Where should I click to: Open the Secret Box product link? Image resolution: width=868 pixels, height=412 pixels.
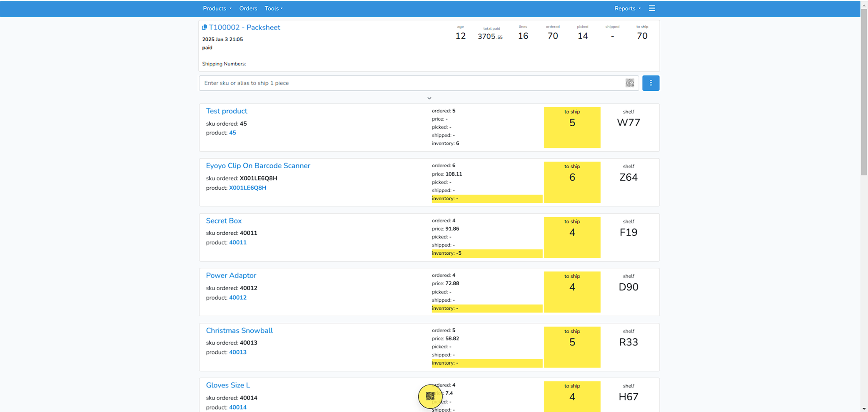224,221
